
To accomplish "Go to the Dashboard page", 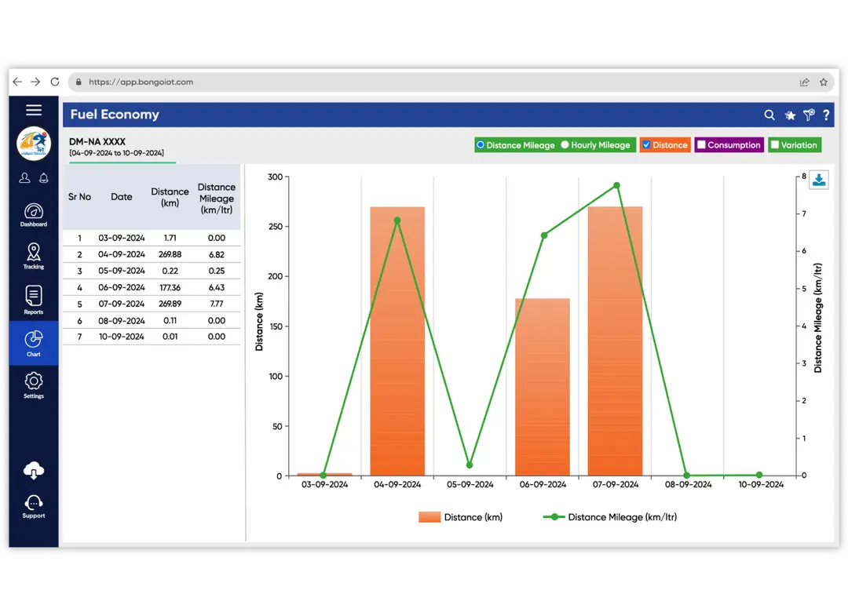I will point(33,215).
